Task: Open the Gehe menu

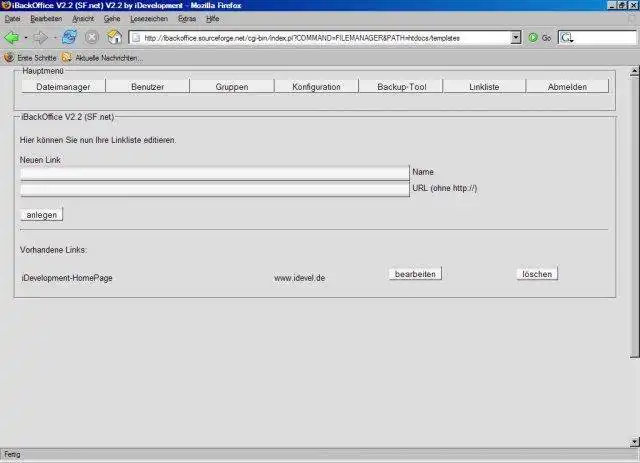Action: pyautogui.click(x=112, y=19)
